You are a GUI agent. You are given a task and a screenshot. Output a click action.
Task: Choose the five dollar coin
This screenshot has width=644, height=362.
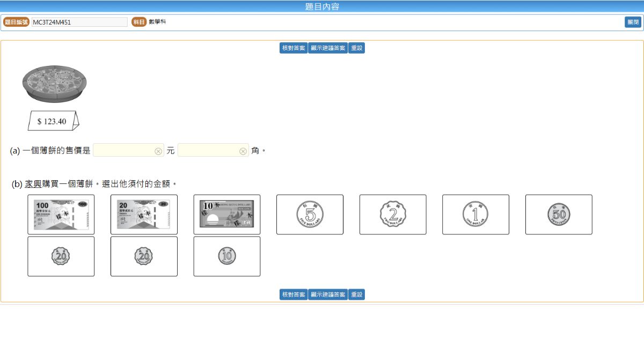(x=310, y=215)
